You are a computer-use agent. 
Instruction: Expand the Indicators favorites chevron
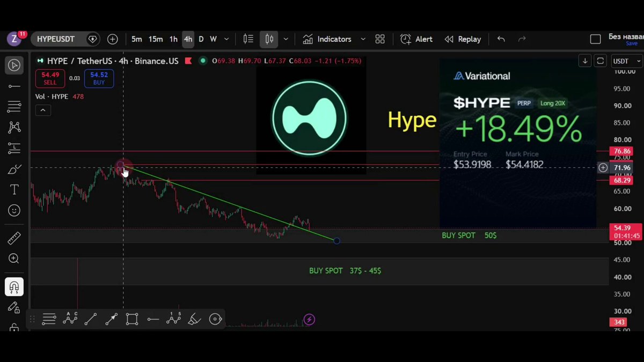pos(363,39)
